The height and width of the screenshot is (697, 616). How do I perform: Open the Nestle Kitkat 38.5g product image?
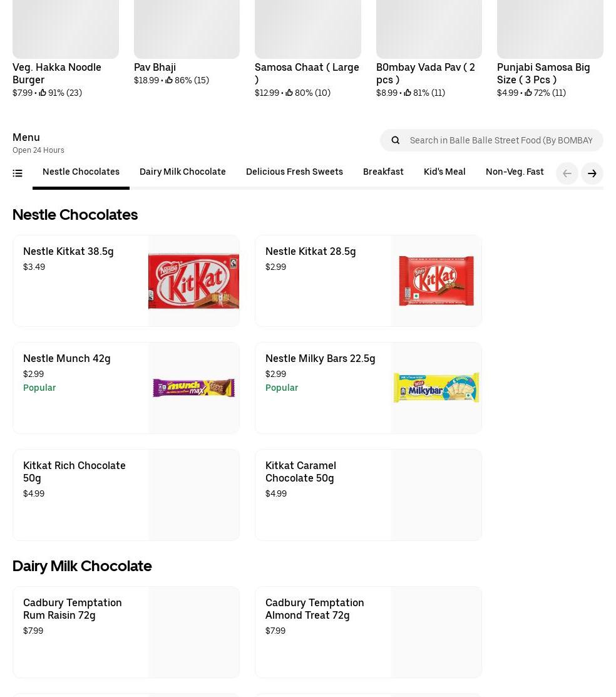[193, 281]
